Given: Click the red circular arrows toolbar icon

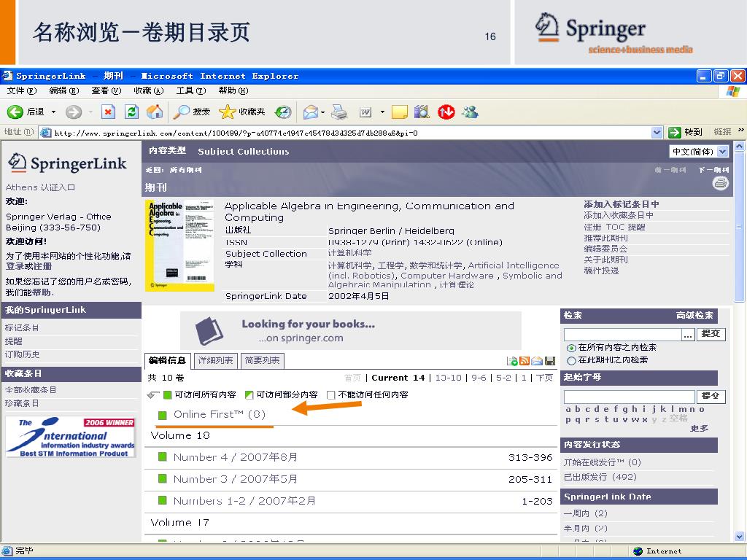Looking at the screenshot, I should (x=446, y=112).
